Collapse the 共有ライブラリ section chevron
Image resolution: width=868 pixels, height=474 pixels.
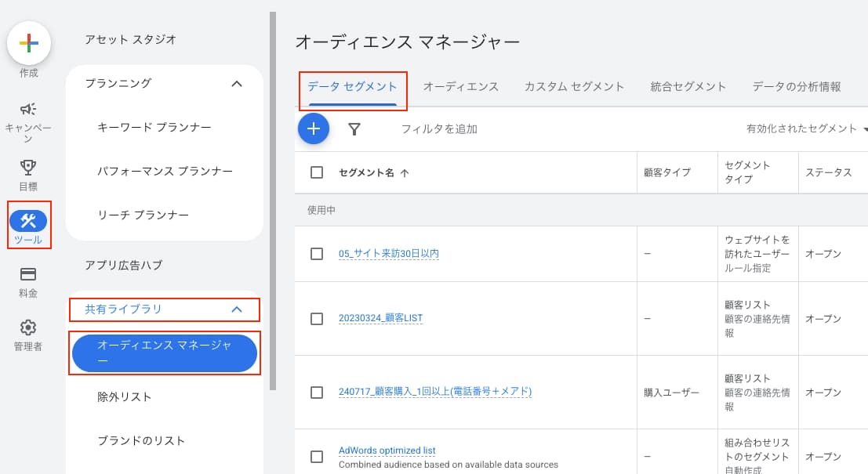(x=237, y=309)
